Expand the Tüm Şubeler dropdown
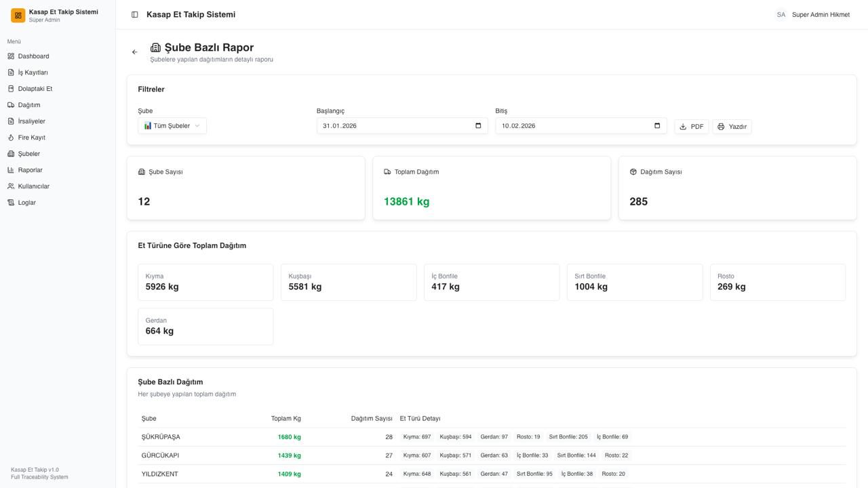Image resolution: width=868 pixels, height=488 pixels. tap(172, 125)
